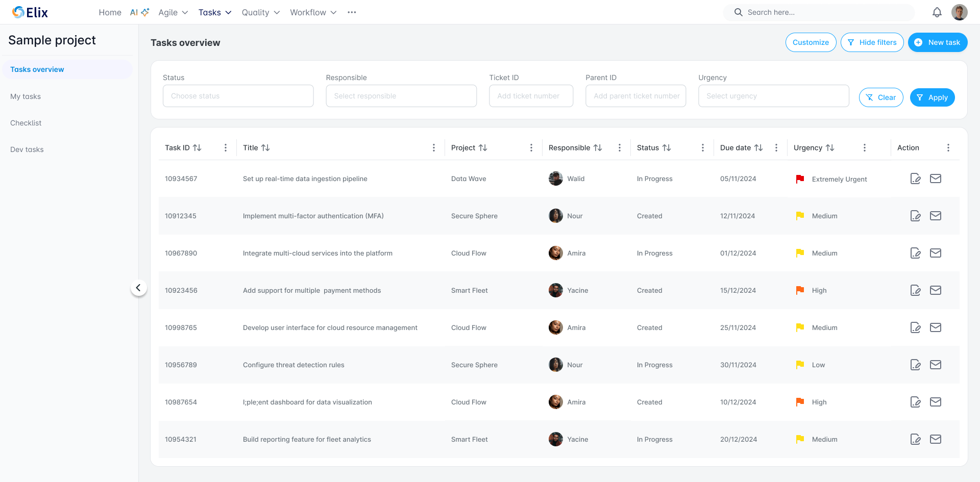Screen dimensions: 980x482
Task: Sort by Responsible column
Action: [x=598, y=147]
